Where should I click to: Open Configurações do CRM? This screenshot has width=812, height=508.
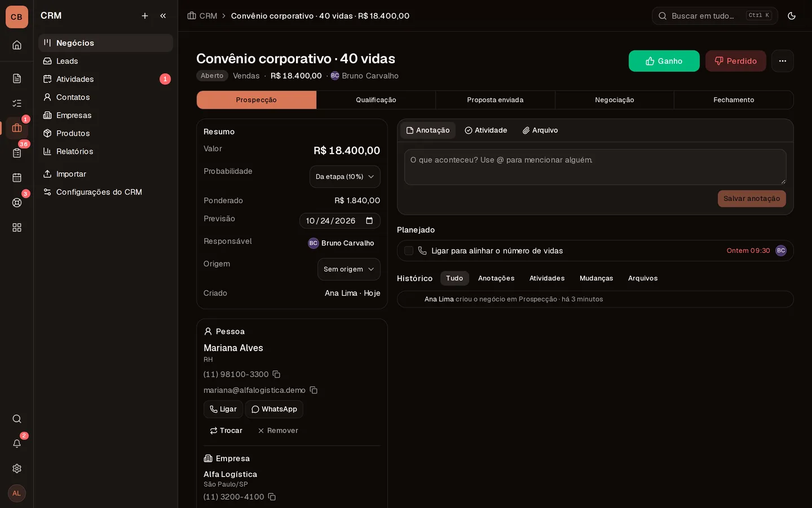click(105, 192)
